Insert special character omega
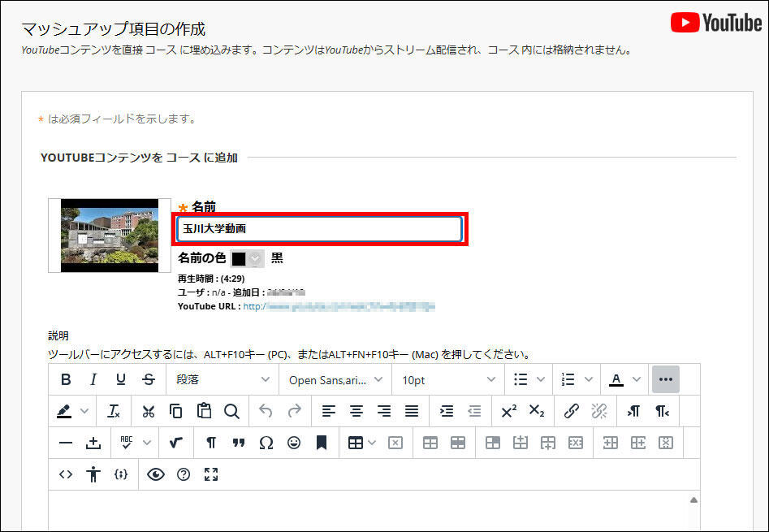The height and width of the screenshot is (532, 769). [x=266, y=443]
